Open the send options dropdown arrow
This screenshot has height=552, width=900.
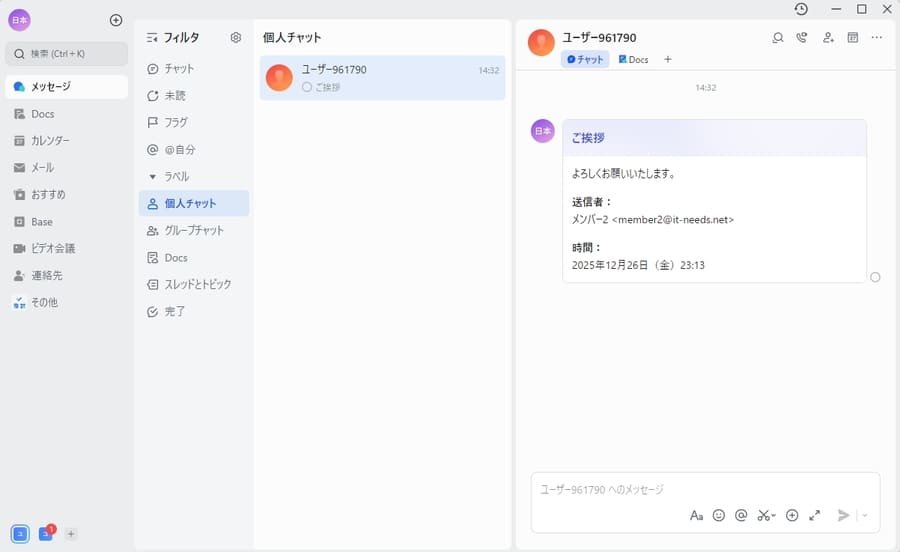click(x=865, y=515)
